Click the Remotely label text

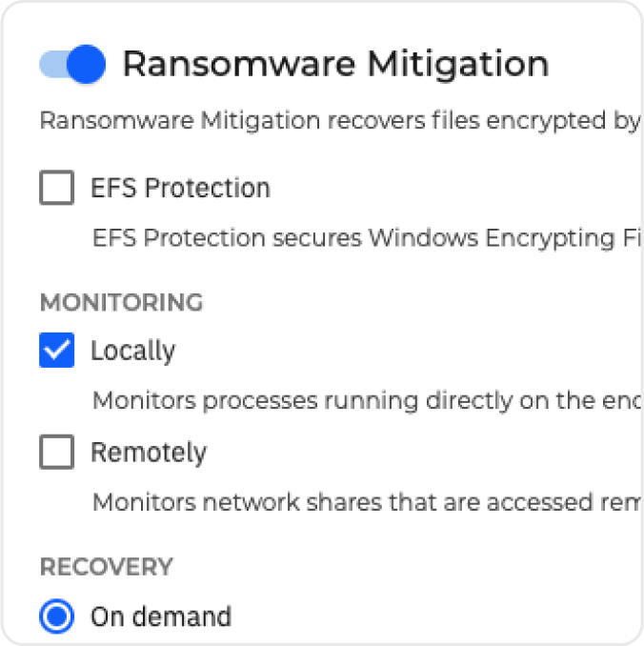pyautogui.click(x=148, y=452)
